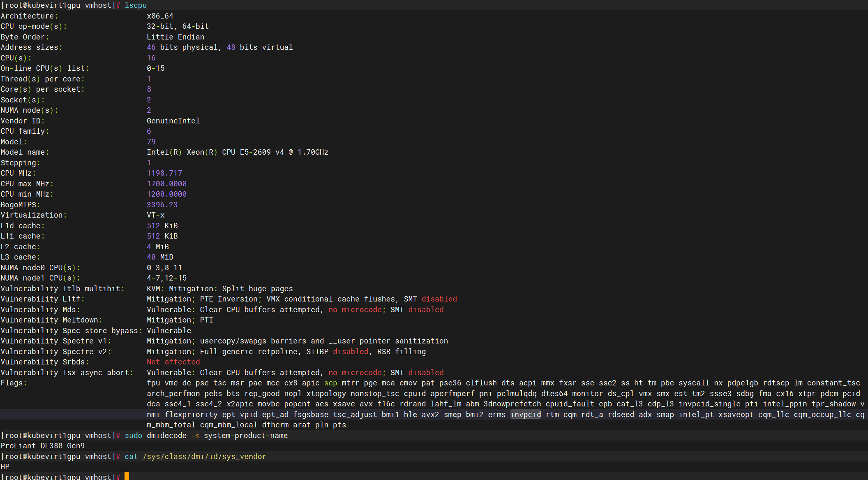Click NUMA node0 CPU list '0-3,8-11'
This screenshot has width=868, height=480.
[x=164, y=268]
